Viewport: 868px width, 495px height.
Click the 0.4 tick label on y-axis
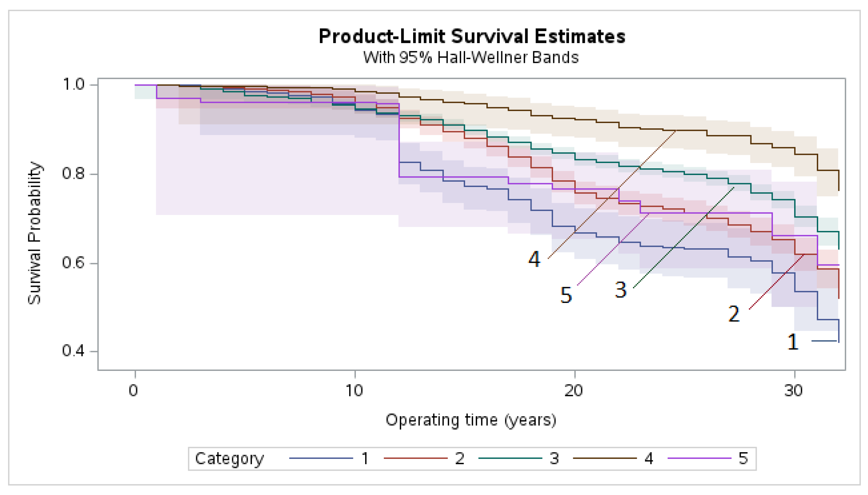point(73,351)
